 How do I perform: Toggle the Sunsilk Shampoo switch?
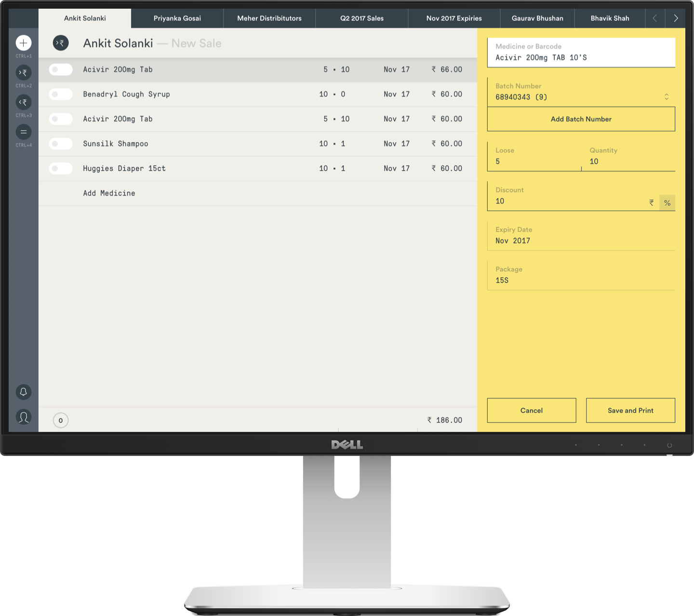coord(61,144)
